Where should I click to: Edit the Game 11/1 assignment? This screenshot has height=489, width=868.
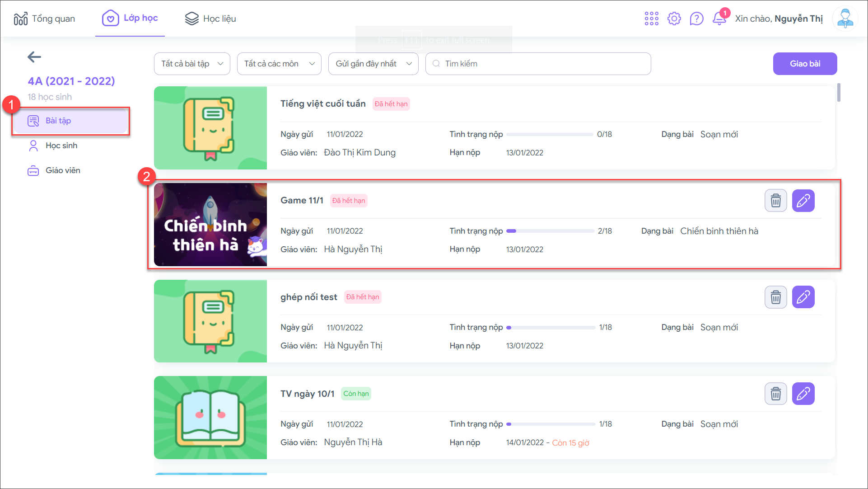803,201
